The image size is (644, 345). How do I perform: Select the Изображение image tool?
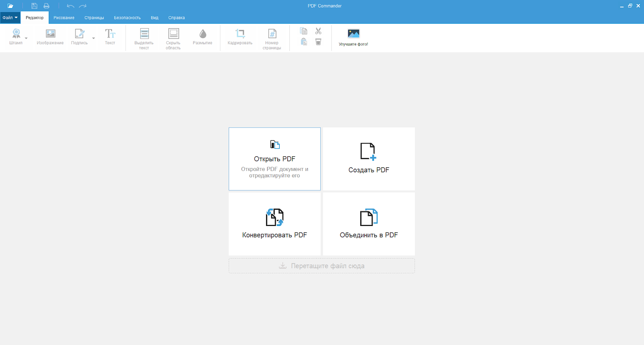[x=50, y=37]
